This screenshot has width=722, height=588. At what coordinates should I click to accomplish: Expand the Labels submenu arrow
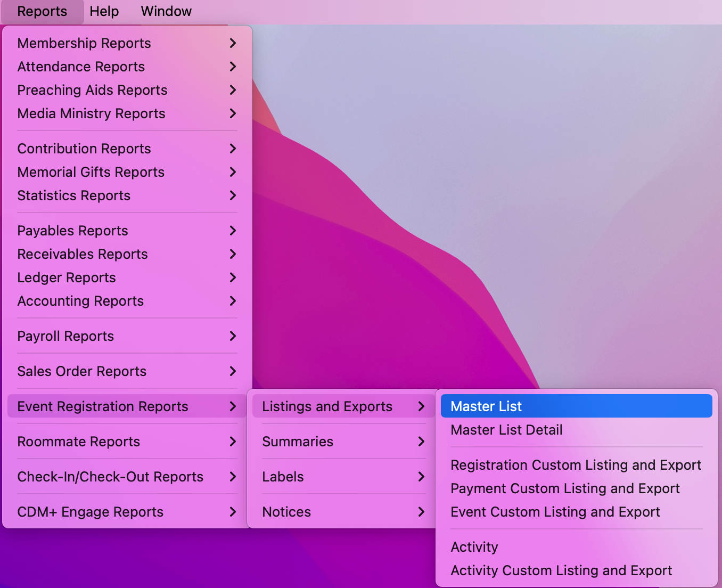pyautogui.click(x=421, y=477)
